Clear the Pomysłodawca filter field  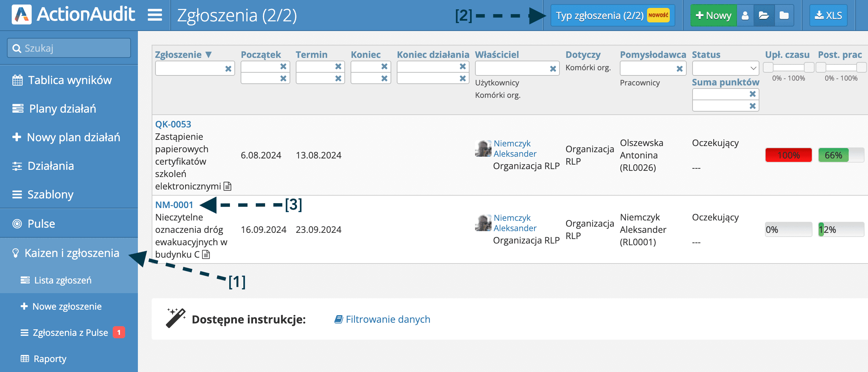point(679,69)
